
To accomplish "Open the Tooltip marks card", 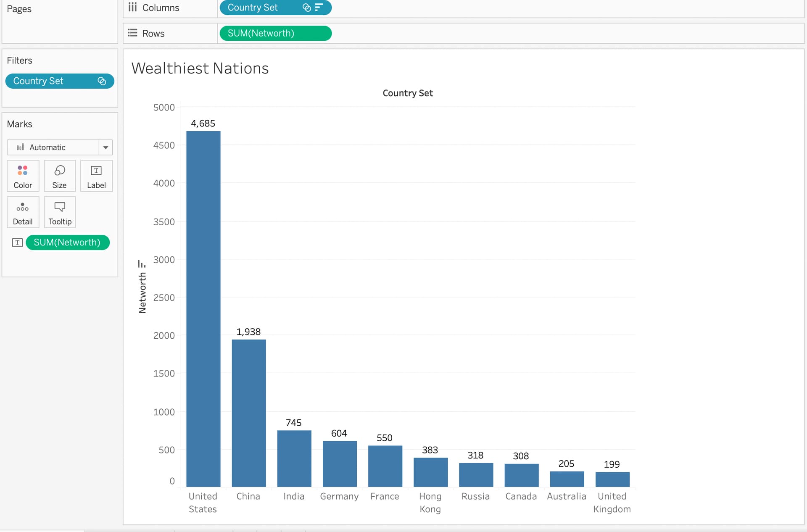I will 60,212.
